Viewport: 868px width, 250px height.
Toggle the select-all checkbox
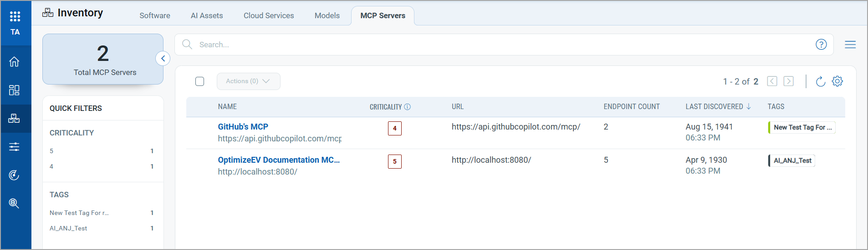[x=199, y=81]
